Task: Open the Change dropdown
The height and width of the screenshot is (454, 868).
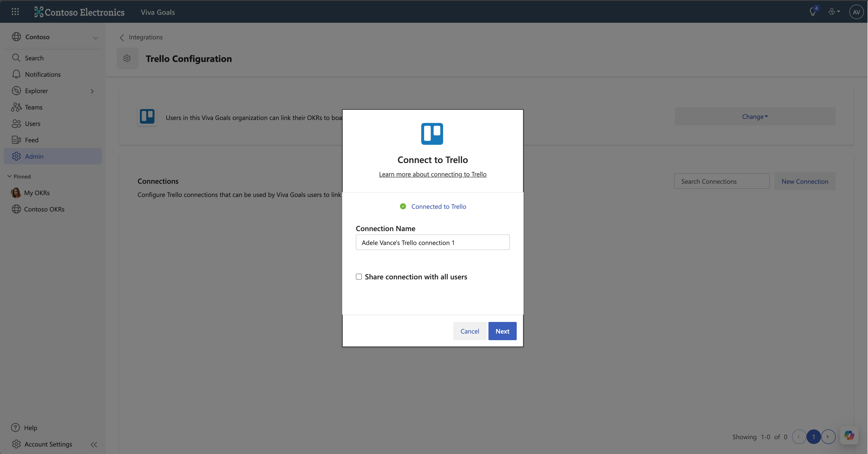Action: [x=755, y=117]
